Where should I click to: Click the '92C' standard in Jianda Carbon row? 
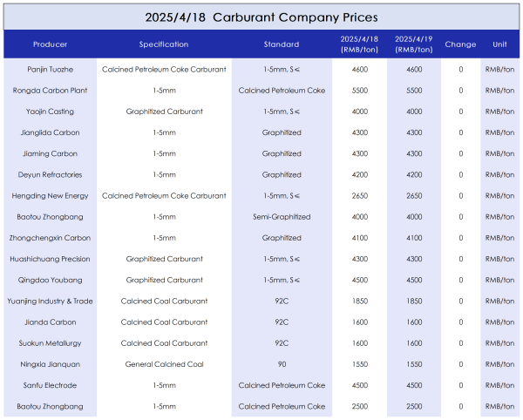pos(282,322)
